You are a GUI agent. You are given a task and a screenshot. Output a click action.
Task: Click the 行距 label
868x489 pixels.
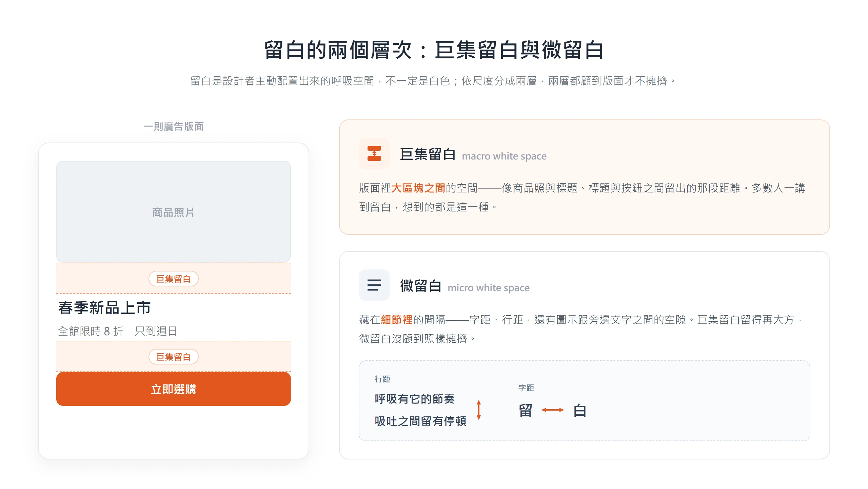click(382, 379)
